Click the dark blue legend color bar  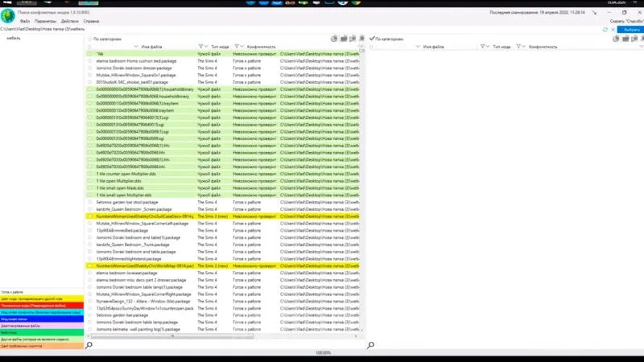click(42, 319)
